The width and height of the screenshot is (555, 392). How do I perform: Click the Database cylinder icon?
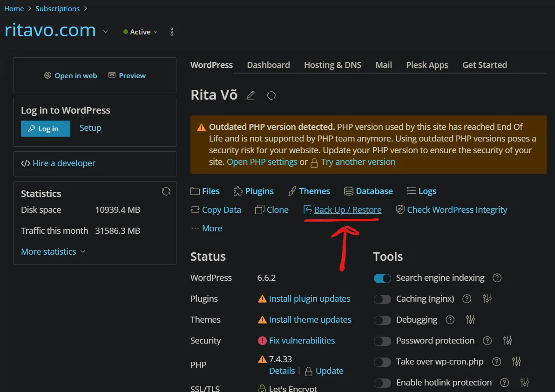click(349, 191)
